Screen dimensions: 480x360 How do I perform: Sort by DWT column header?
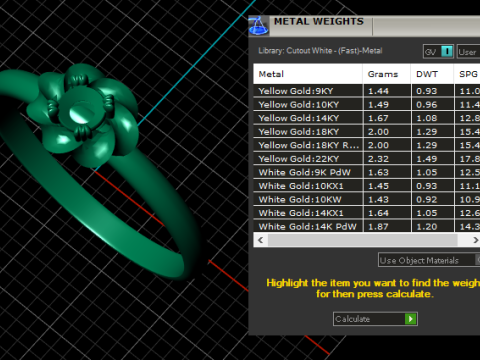[x=432, y=74]
